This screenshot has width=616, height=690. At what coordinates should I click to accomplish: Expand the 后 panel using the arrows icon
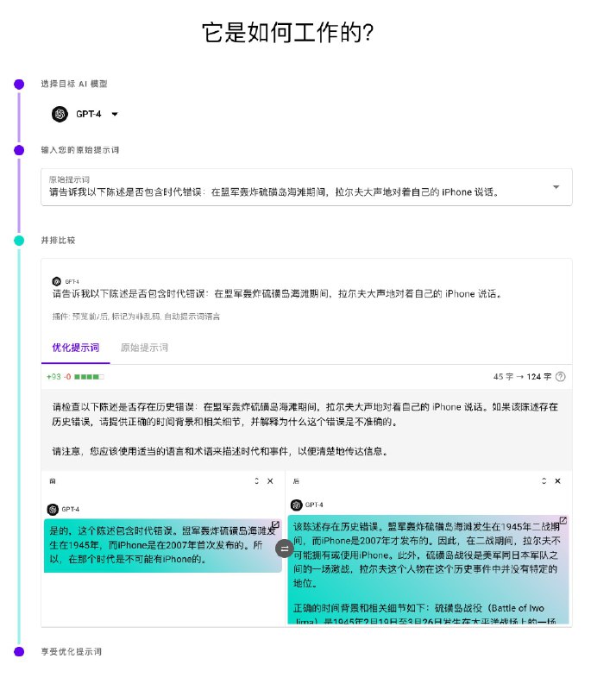(544, 481)
